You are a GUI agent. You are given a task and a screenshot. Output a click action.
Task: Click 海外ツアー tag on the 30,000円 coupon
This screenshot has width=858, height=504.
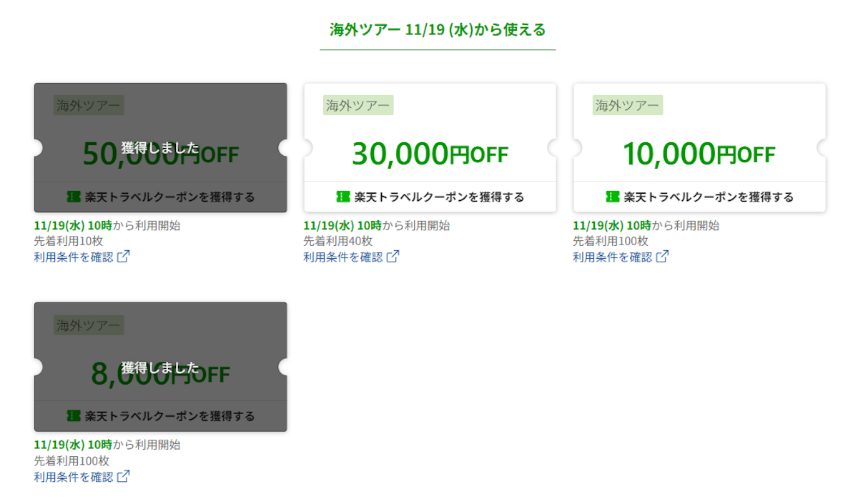pos(358,106)
